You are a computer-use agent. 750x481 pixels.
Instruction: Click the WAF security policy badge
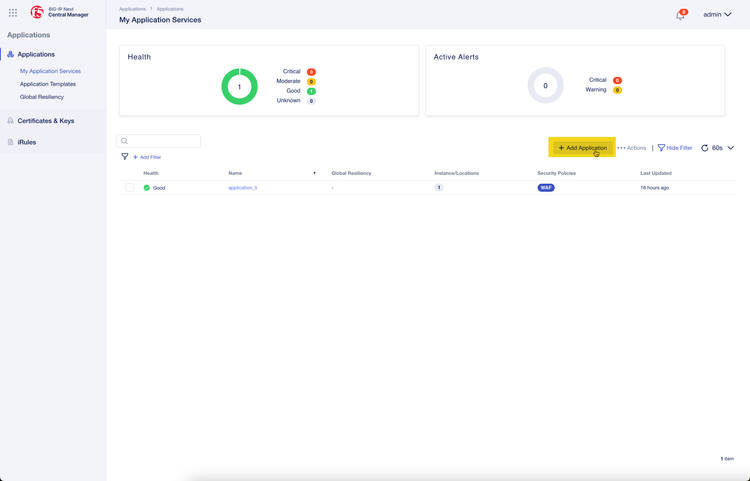pyautogui.click(x=546, y=188)
